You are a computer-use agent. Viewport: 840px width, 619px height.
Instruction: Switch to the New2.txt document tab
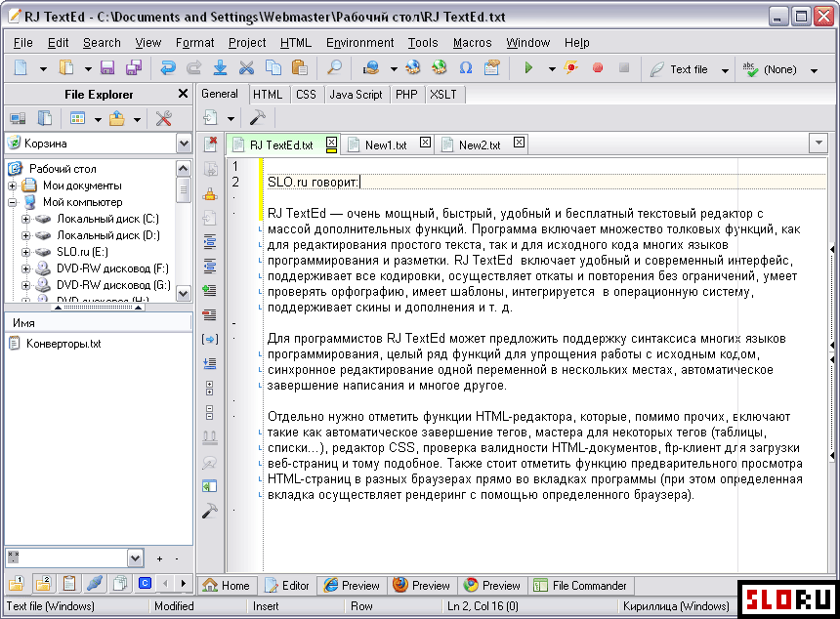480,145
